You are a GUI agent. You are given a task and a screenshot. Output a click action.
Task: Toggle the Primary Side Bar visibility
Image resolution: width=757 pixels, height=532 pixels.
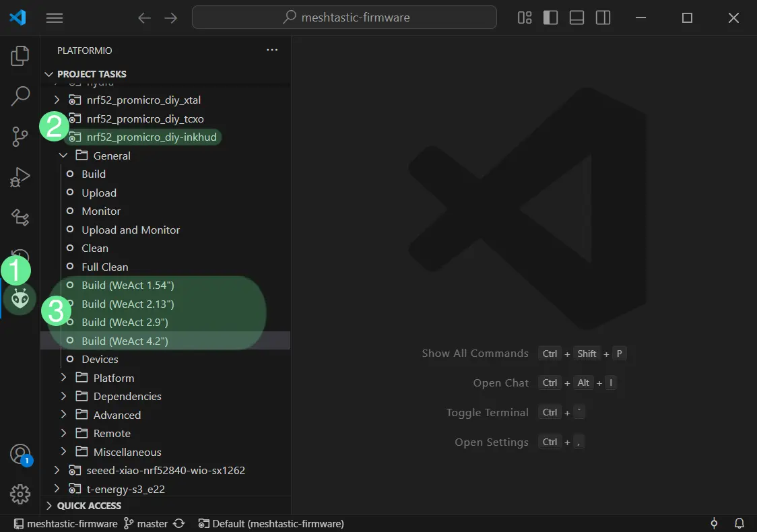click(550, 18)
